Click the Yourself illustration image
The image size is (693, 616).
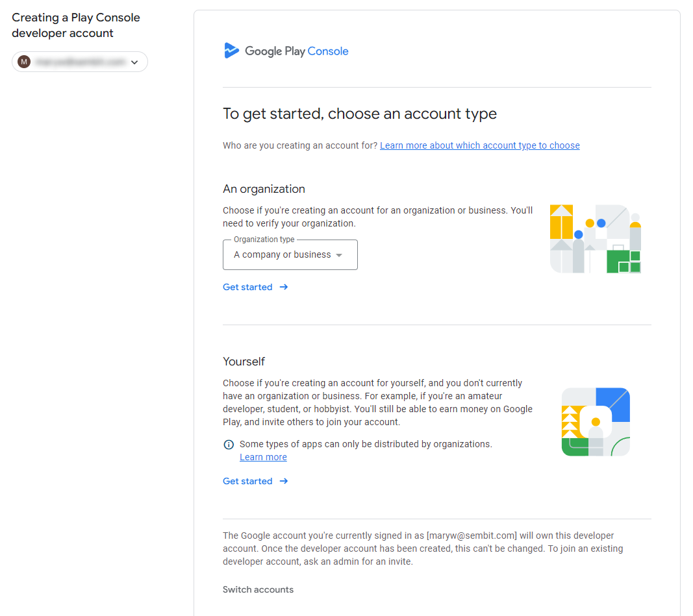596,422
